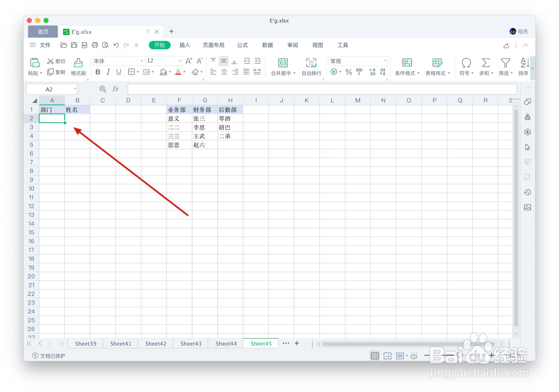Apply the fill color bucket swatch
The width and height of the screenshot is (559, 392).
tap(163, 72)
